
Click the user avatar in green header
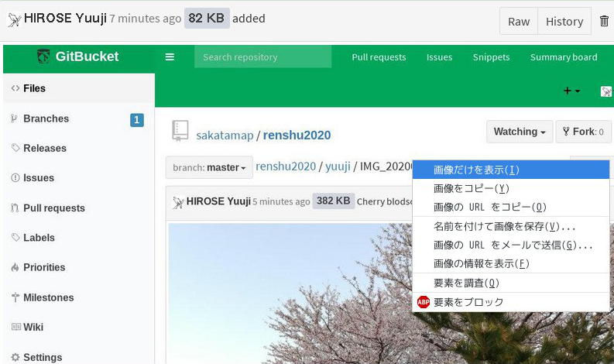[605, 91]
